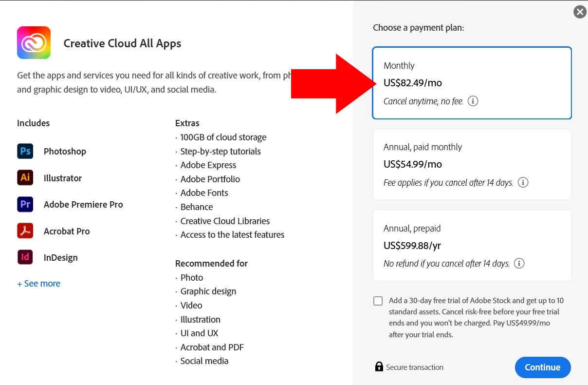Click the padlock Secure transaction icon
Image resolution: width=588 pixels, height=385 pixels.
(379, 366)
